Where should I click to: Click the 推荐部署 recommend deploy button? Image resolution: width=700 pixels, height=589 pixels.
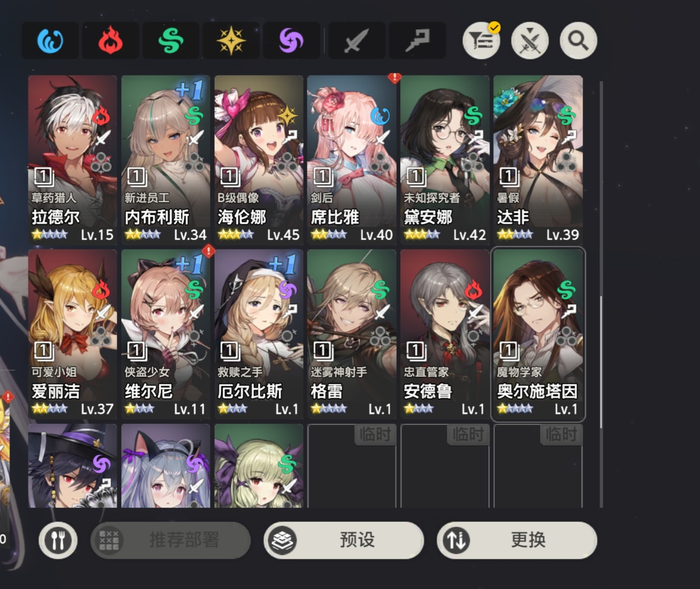(170, 540)
